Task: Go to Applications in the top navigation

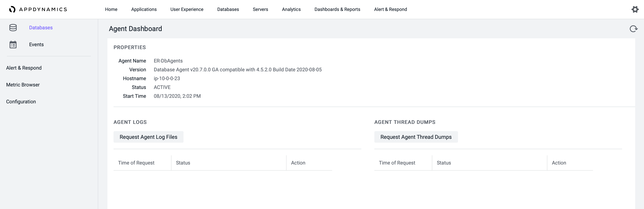Action: [x=144, y=10]
